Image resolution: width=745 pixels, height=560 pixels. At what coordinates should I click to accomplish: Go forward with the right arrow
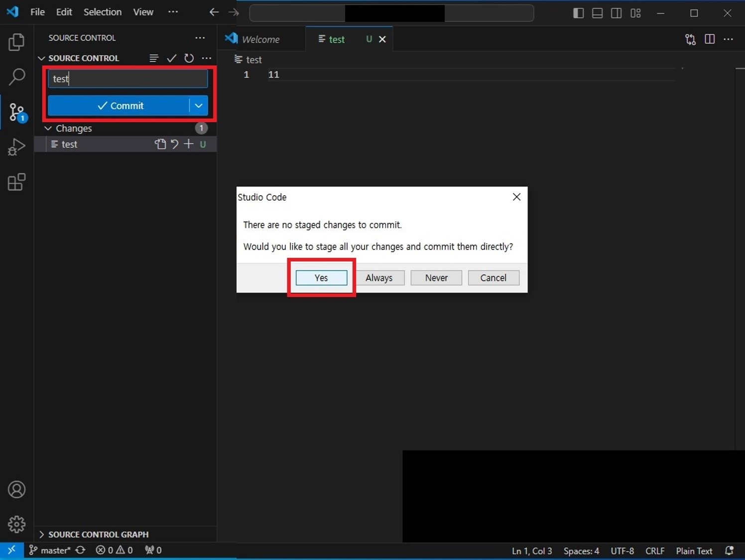pyautogui.click(x=234, y=12)
